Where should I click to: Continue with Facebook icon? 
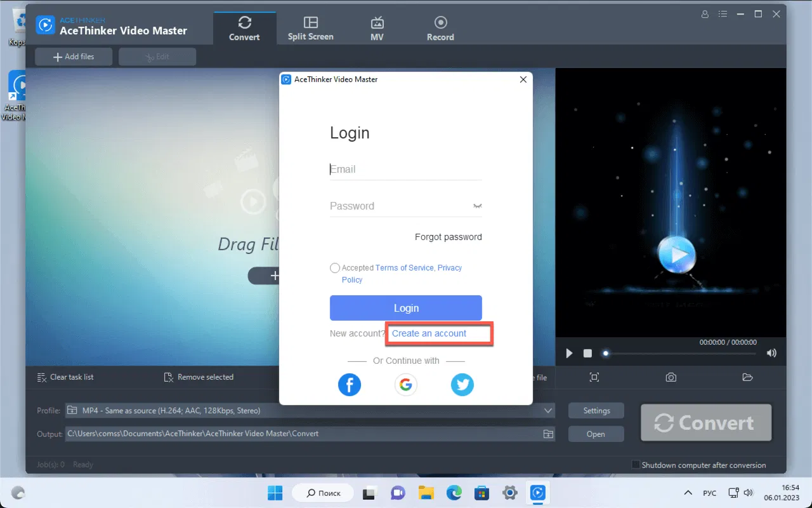[x=350, y=384]
